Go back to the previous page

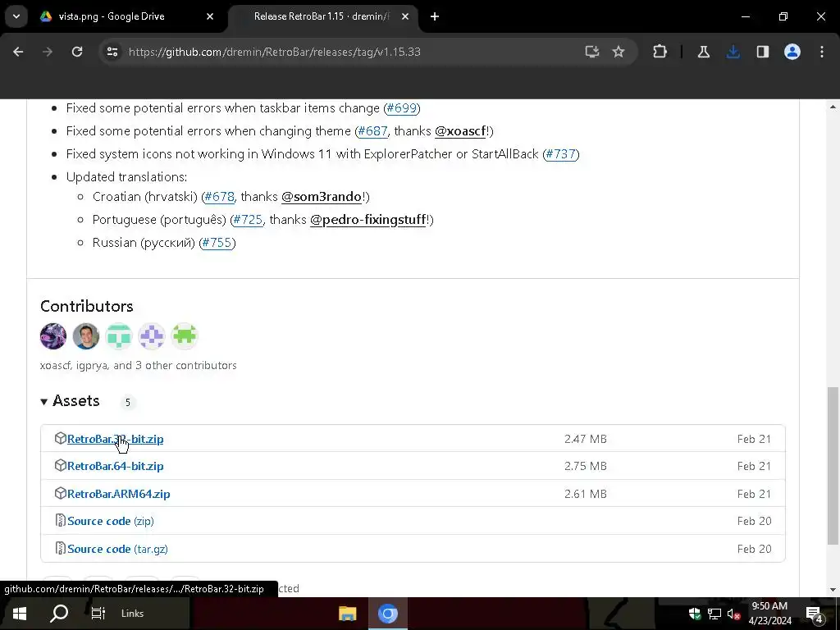(x=18, y=52)
